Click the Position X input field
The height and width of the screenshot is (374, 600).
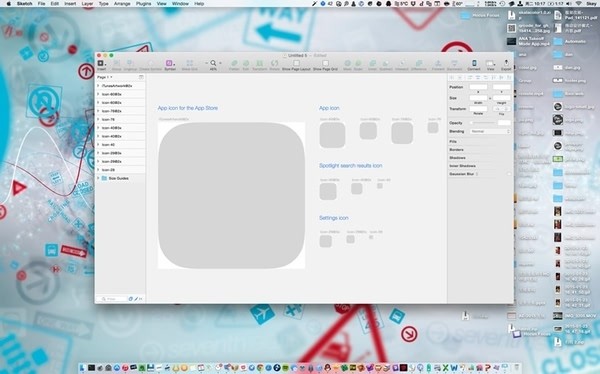point(478,87)
